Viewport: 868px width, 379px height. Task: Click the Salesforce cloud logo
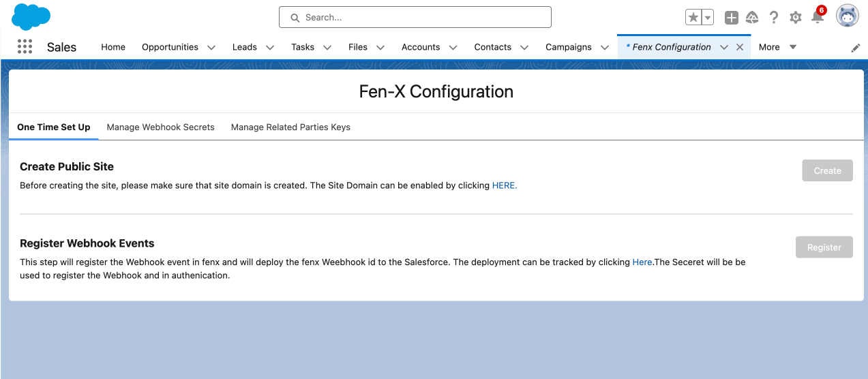pyautogui.click(x=31, y=17)
